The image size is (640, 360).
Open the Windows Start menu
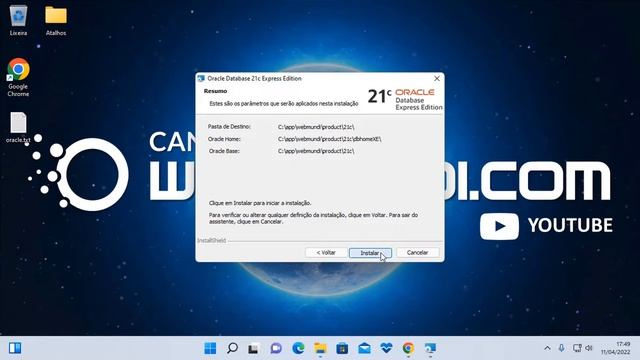(210, 348)
